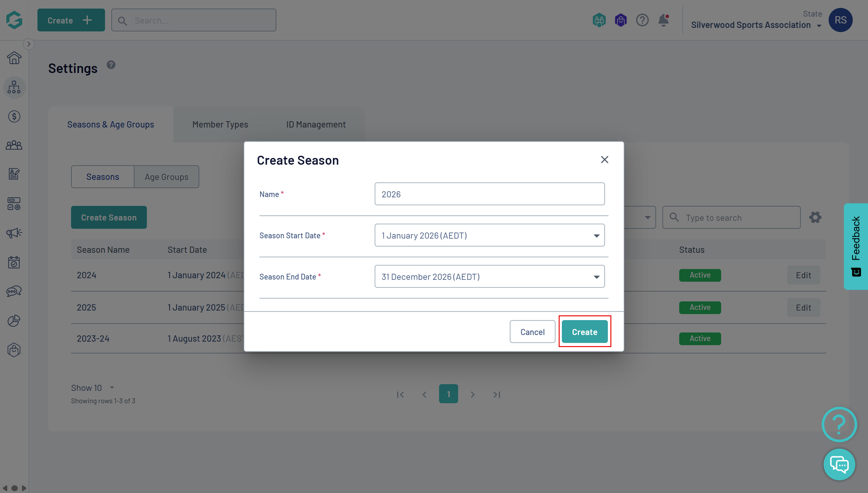
Task: Open the members group sidebar icon
Action: click(x=14, y=146)
